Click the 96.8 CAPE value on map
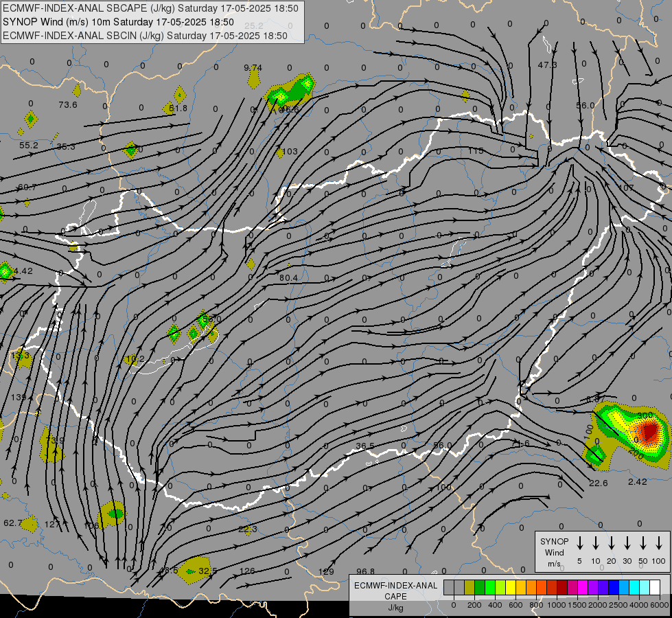The height and width of the screenshot is (618, 672). pyautogui.click(x=366, y=572)
